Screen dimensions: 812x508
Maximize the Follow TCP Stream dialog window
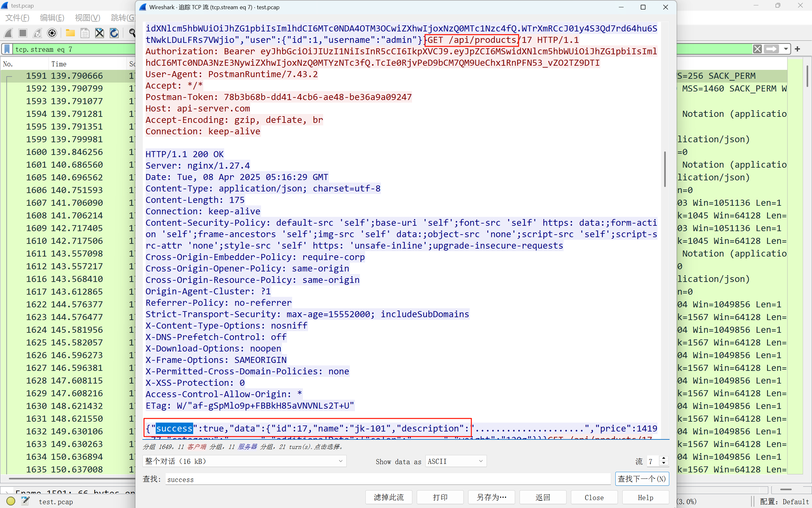(x=643, y=7)
